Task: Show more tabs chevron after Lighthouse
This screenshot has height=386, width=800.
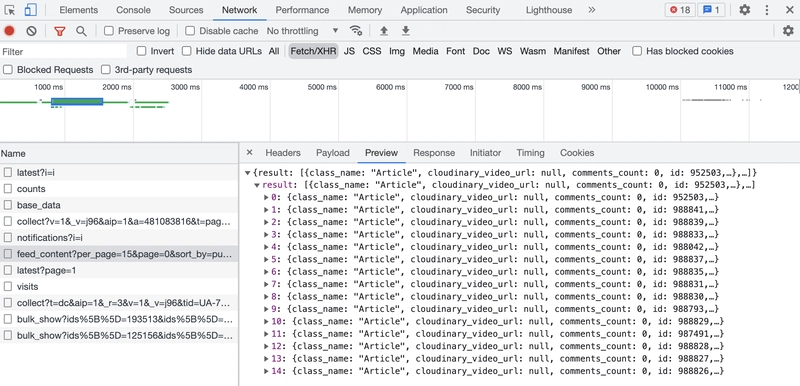Action: [591, 10]
